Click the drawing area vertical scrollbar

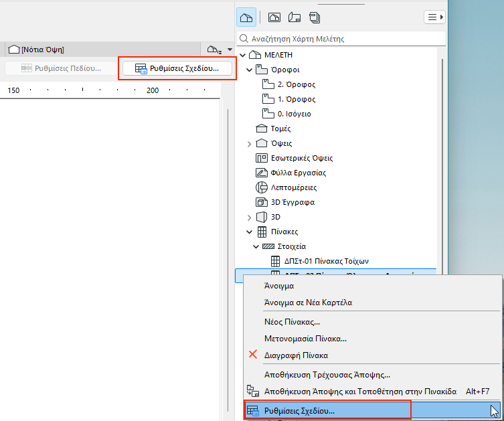tap(228, 260)
